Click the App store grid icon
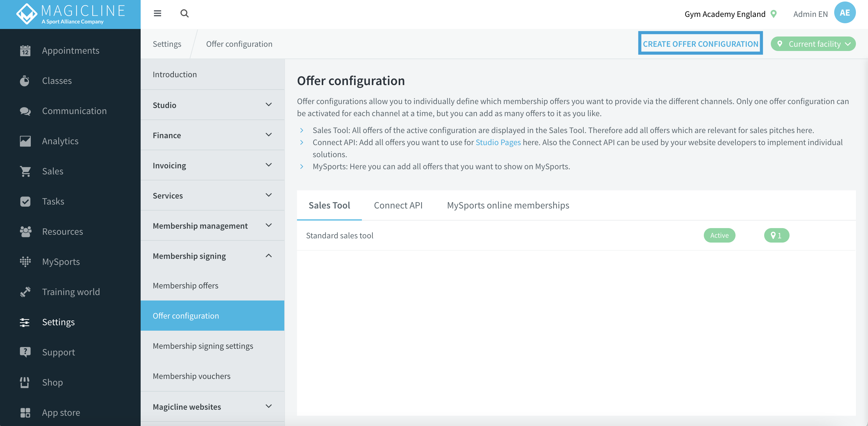868x426 pixels. (25, 412)
